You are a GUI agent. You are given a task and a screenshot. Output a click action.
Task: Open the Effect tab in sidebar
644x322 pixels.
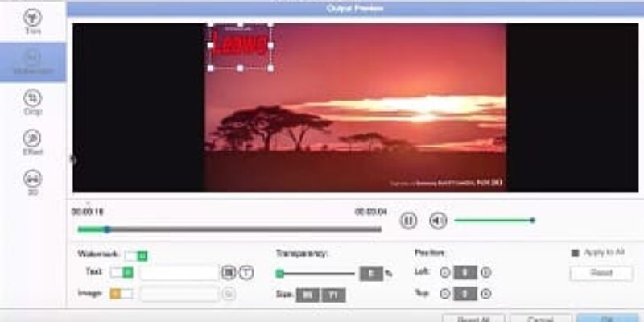click(x=32, y=142)
